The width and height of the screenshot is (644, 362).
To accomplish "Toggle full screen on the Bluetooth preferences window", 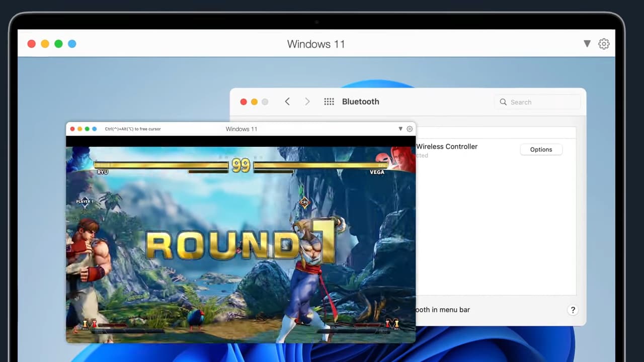I will (x=265, y=102).
